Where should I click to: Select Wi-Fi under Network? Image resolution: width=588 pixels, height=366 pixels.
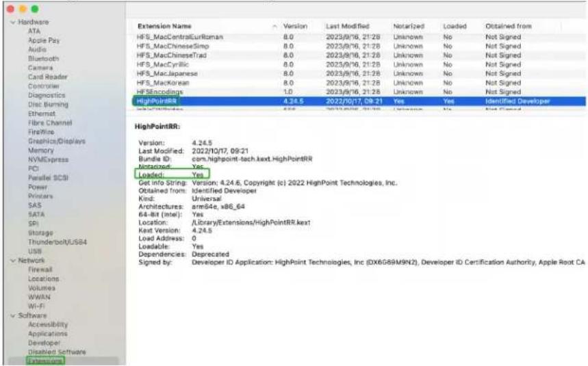[x=36, y=306]
